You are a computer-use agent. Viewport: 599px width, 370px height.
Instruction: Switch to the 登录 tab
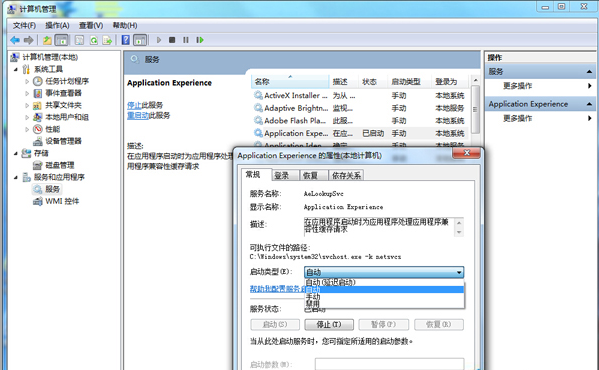(285, 175)
